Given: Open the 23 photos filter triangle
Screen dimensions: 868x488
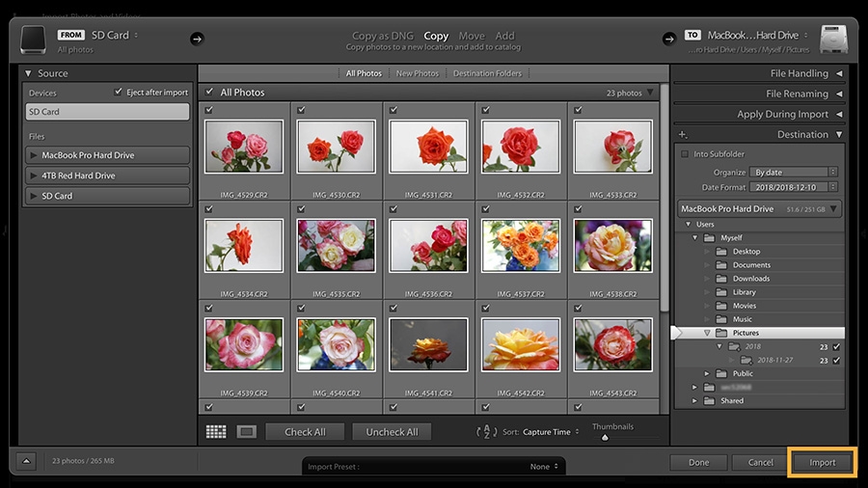Looking at the screenshot, I should click(650, 93).
